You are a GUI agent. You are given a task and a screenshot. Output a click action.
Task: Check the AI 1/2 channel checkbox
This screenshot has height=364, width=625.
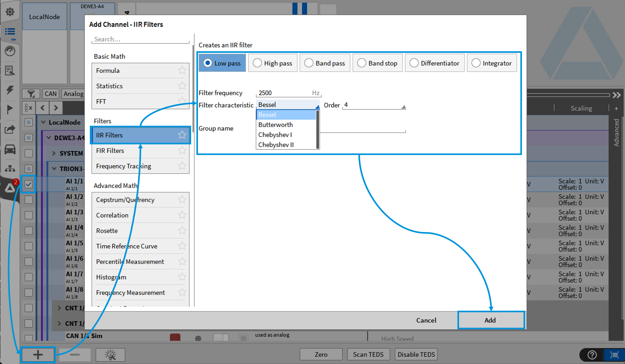[29, 200]
